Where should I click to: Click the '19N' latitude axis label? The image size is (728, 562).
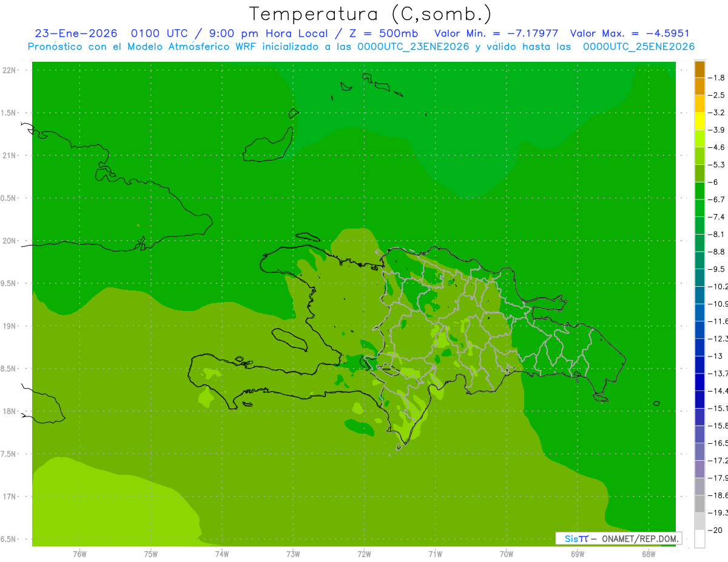coord(9,326)
